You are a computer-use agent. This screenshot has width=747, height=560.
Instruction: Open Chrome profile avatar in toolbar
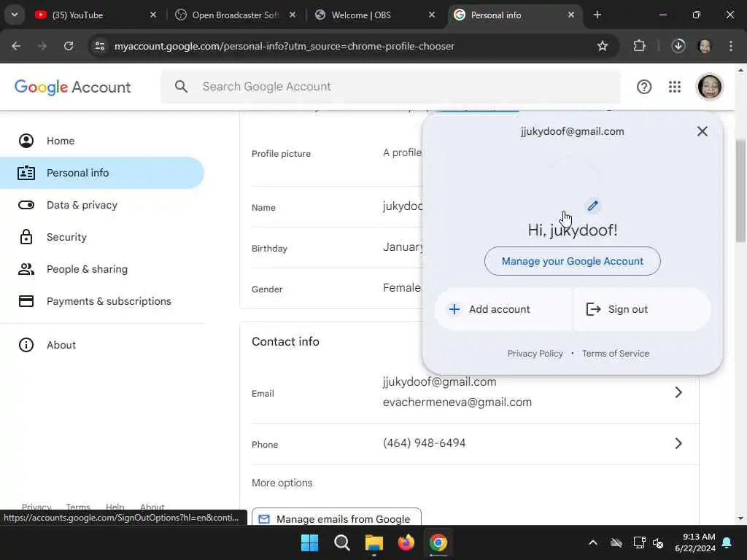point(704,46)
